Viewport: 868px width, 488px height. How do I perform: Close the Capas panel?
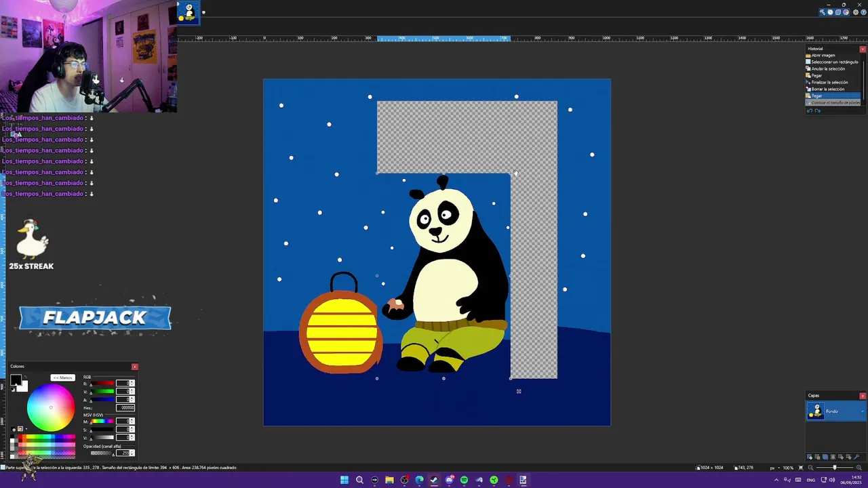(863, 396)
